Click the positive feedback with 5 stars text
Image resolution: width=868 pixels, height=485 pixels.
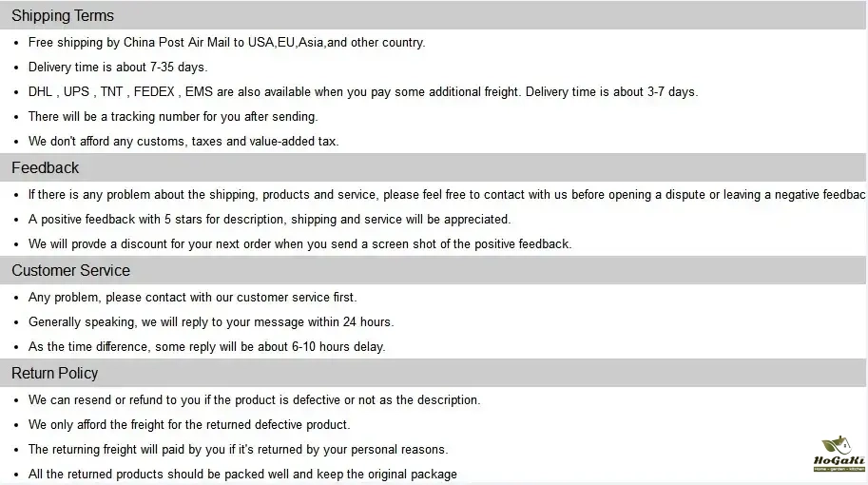[x=269, y=220]
